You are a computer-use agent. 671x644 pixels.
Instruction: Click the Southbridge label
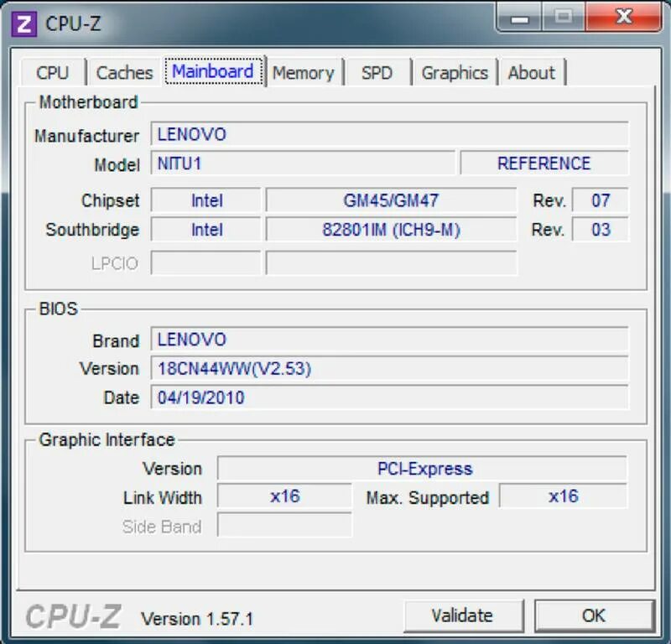pos(92,230)
